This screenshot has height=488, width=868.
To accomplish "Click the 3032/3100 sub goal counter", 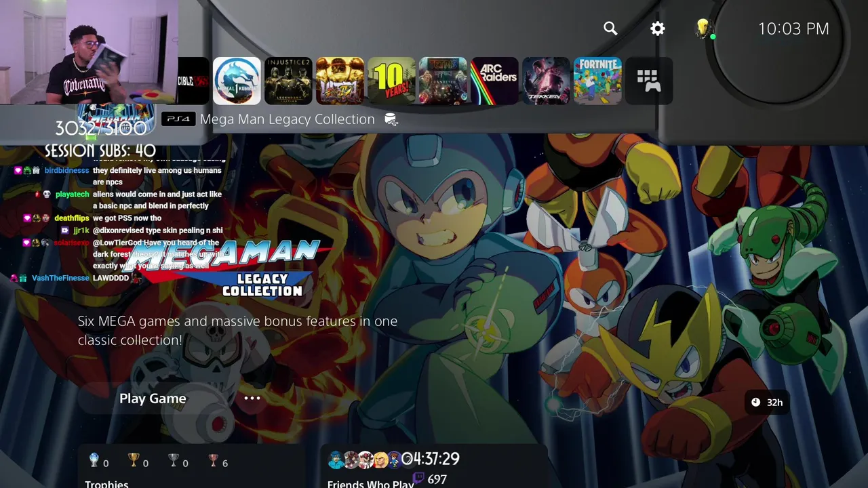I will (x=101, y=128).
